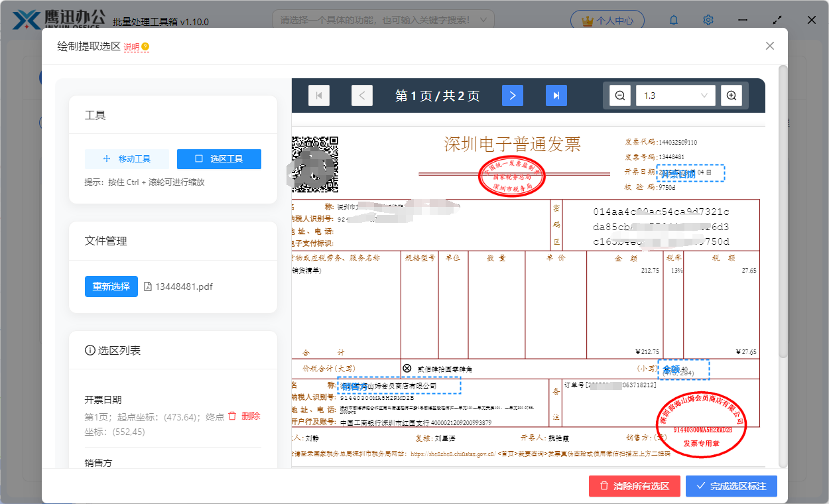The image size is (829, 504).
Task: Open notification bell in main window
Action: point(674,21)
